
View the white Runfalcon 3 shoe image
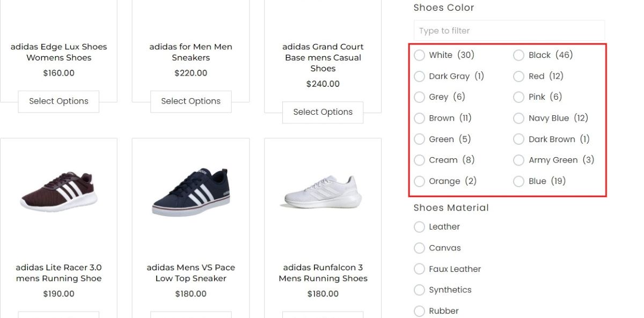[323, 192]
